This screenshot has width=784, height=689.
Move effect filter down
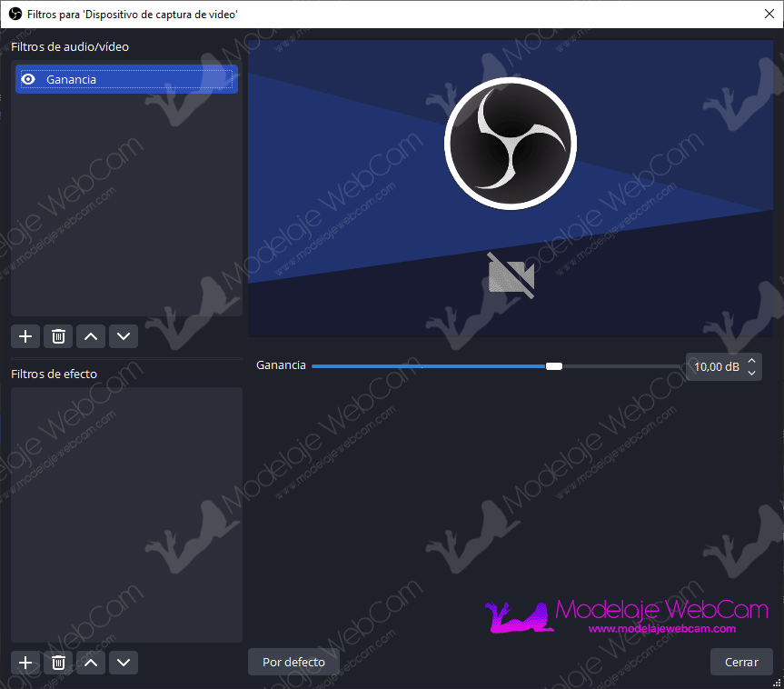124,663
